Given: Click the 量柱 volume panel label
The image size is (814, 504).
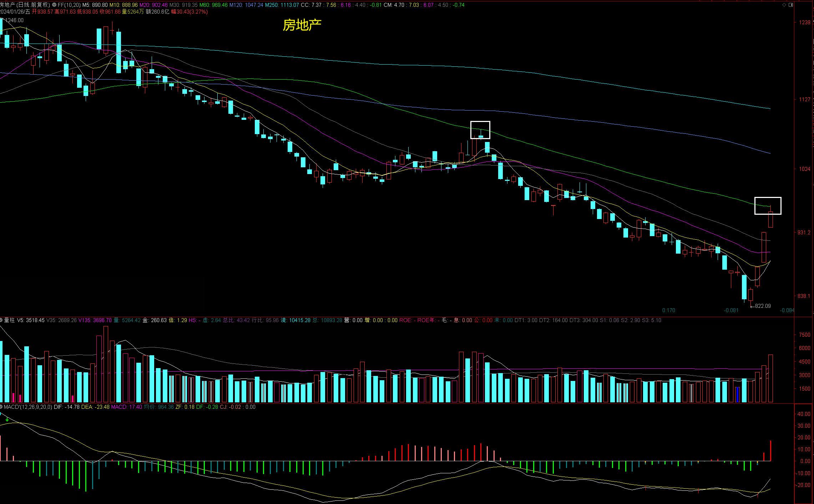Looking at the screenshot, I should click(9, 320).
